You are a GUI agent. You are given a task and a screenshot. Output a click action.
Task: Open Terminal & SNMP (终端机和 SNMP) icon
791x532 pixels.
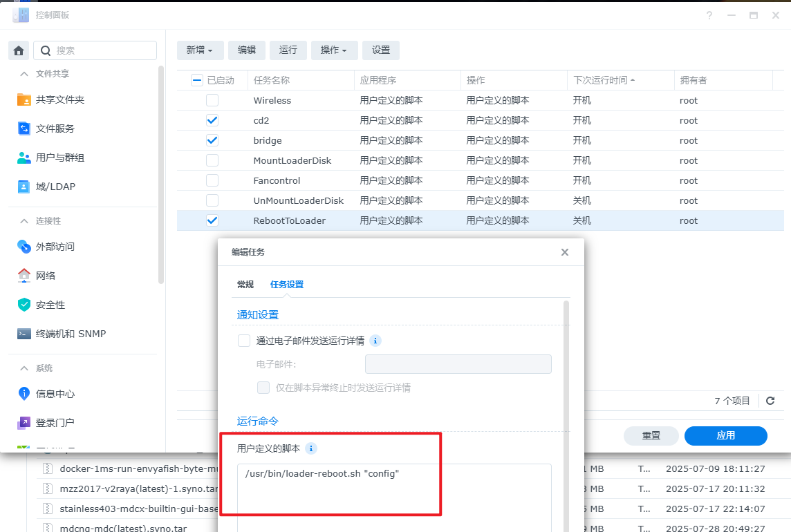[x=24, y=334]
